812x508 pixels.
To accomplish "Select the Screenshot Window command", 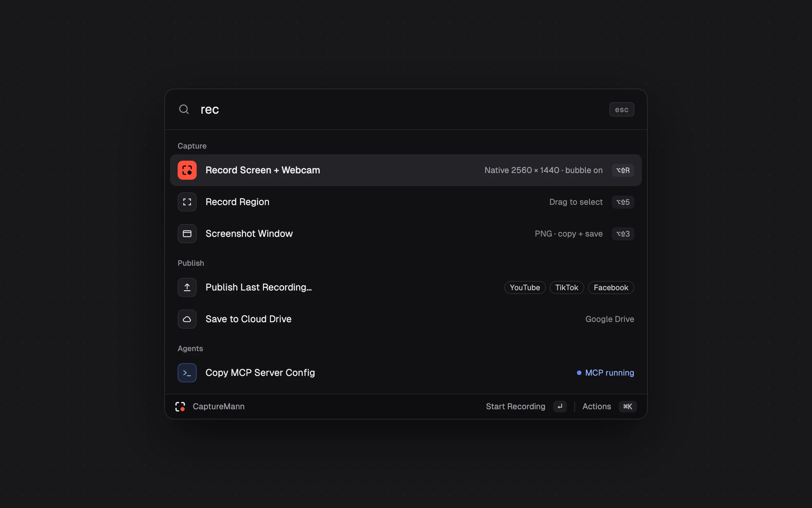I will pos(406,233).
